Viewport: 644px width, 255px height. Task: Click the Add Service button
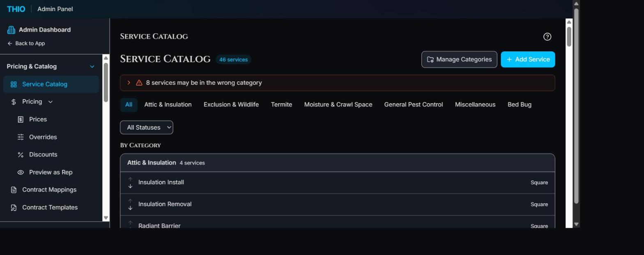pyautogui.click(x=528, y=60)
